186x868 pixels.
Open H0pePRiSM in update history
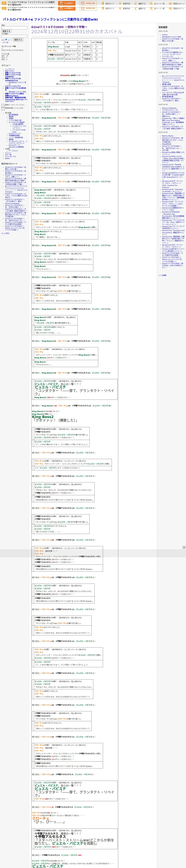166,144
